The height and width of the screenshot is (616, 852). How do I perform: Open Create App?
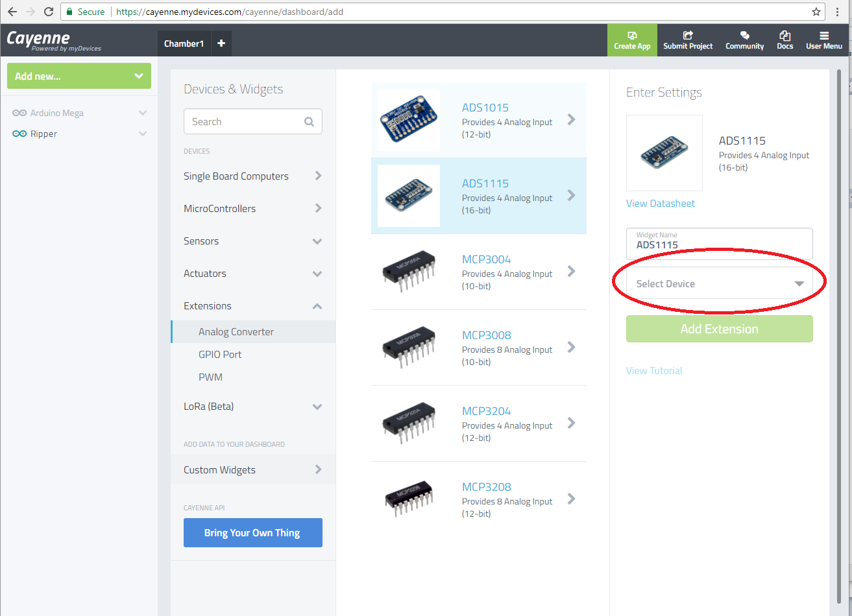[x=632, y=40]
